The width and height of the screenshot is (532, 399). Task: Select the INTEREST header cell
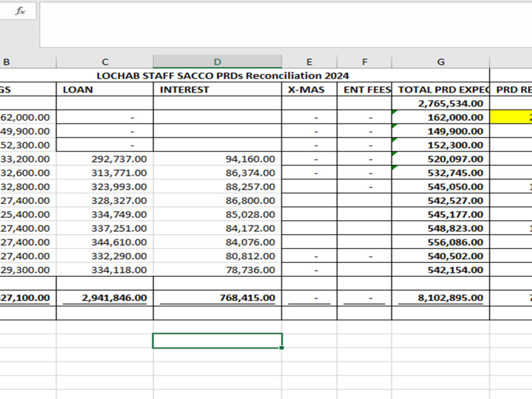click(218, 89)
